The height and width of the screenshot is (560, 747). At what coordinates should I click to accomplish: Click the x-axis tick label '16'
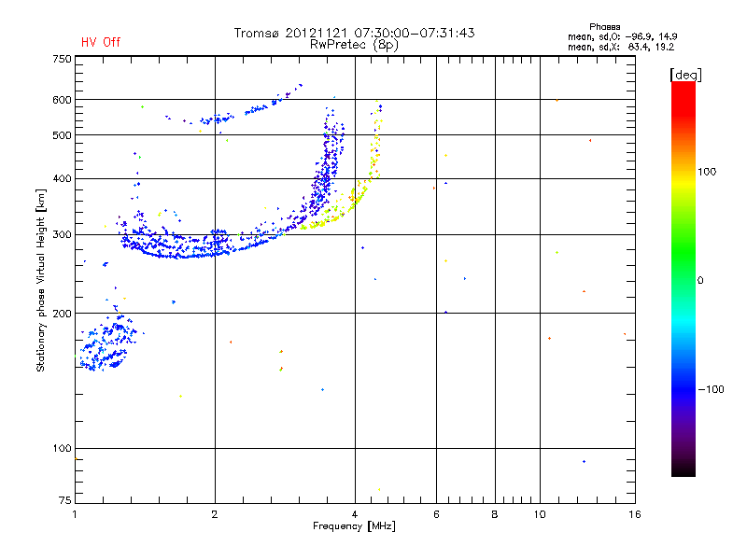[635, 514]
